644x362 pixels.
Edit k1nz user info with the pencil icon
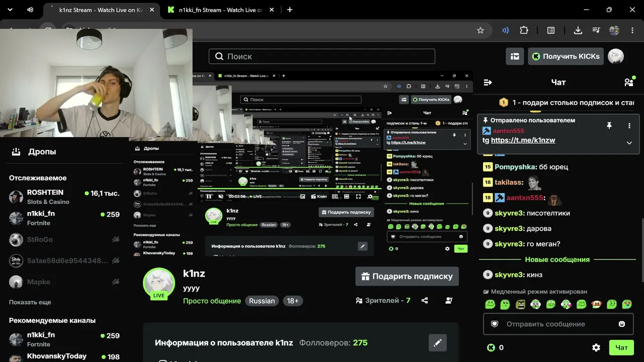coord(438,342)
